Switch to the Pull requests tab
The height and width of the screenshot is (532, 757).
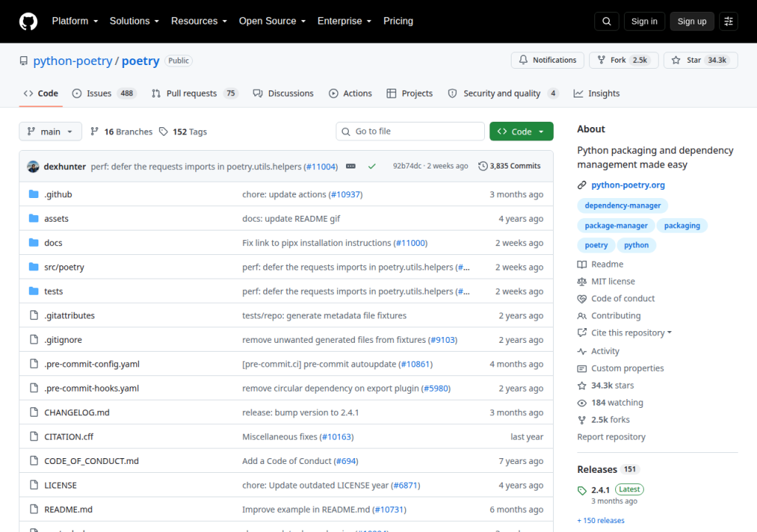[195, 93]
